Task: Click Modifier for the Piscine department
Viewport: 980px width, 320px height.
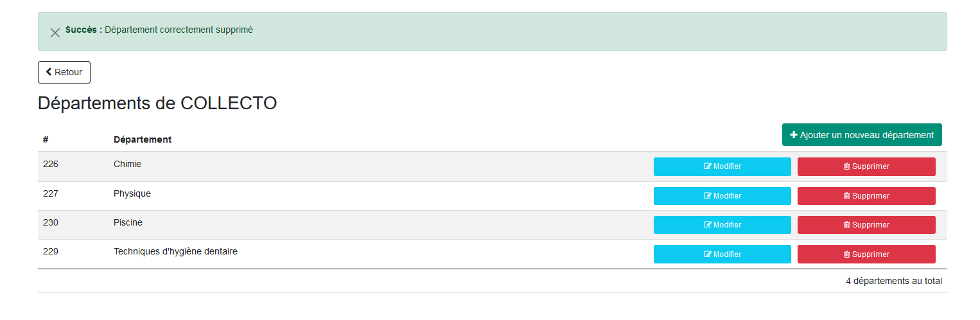Action: tap(722, 225)
